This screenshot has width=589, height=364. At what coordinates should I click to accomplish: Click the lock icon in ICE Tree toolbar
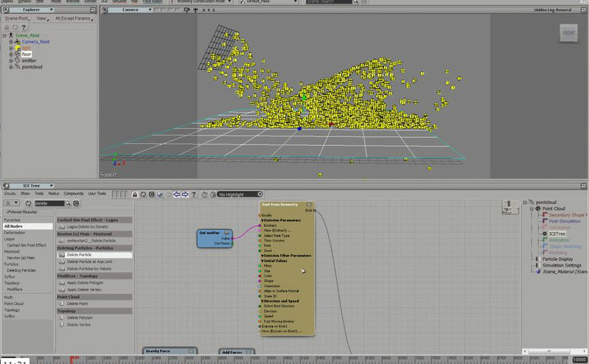[x=136, y=195]
